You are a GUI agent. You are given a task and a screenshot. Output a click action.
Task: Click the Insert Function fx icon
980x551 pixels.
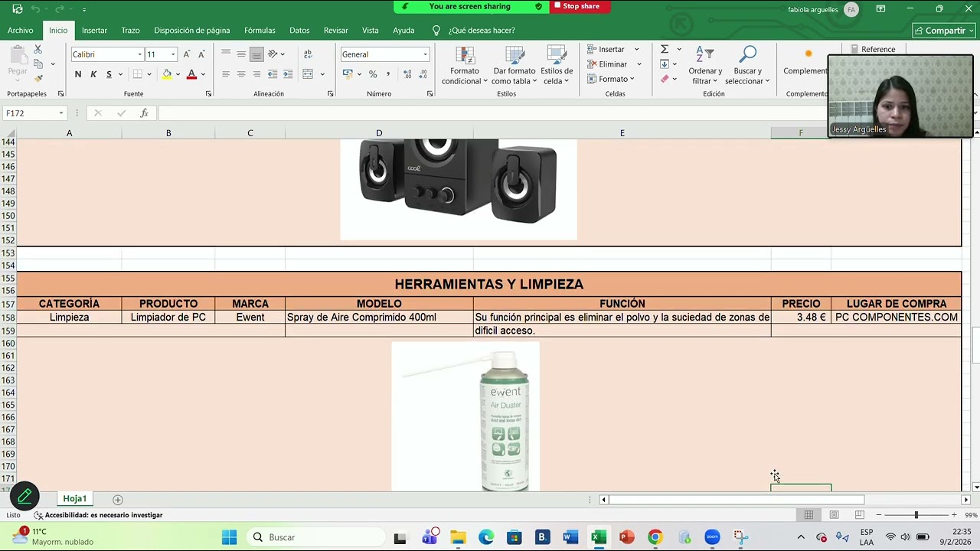point(144,113)
